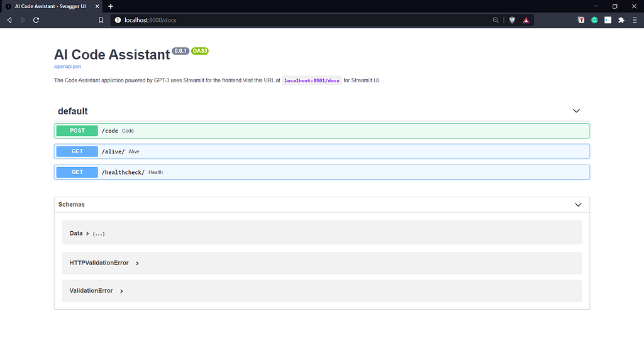Click the browser back arrow icon

(x=9, y=20)
